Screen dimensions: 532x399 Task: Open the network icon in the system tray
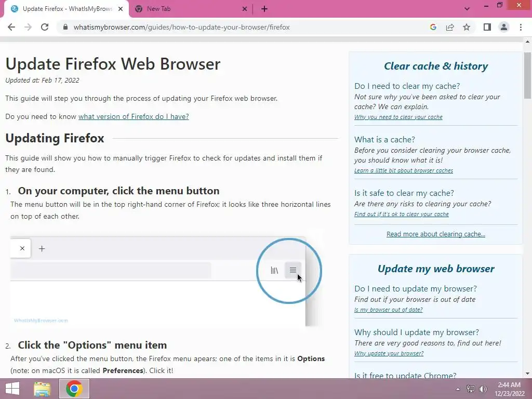point(470,389)
